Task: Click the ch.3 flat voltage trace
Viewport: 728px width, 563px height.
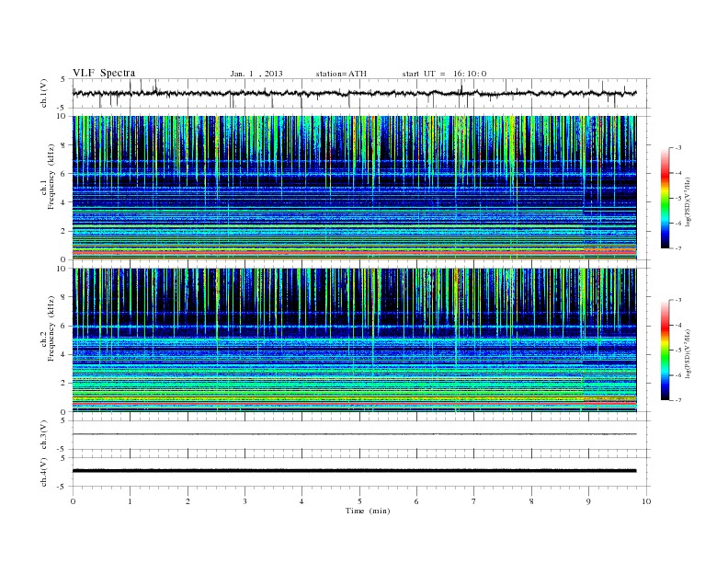Action: 354,434
